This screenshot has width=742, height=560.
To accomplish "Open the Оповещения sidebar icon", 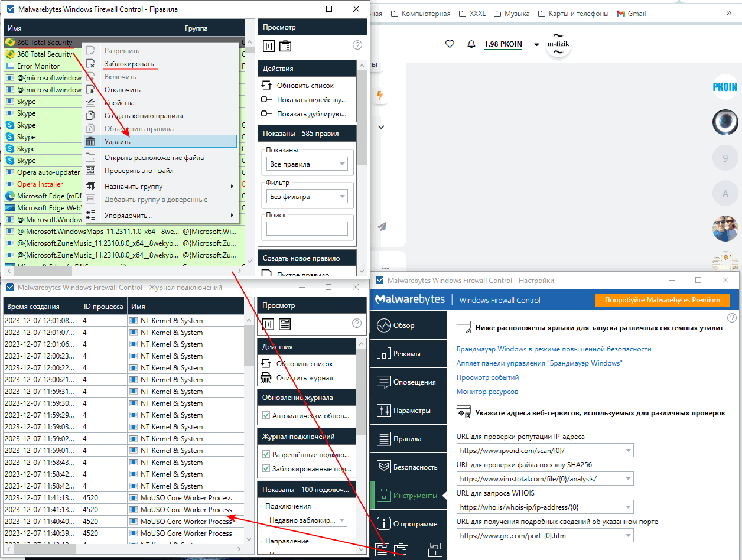I will [384, 382].
